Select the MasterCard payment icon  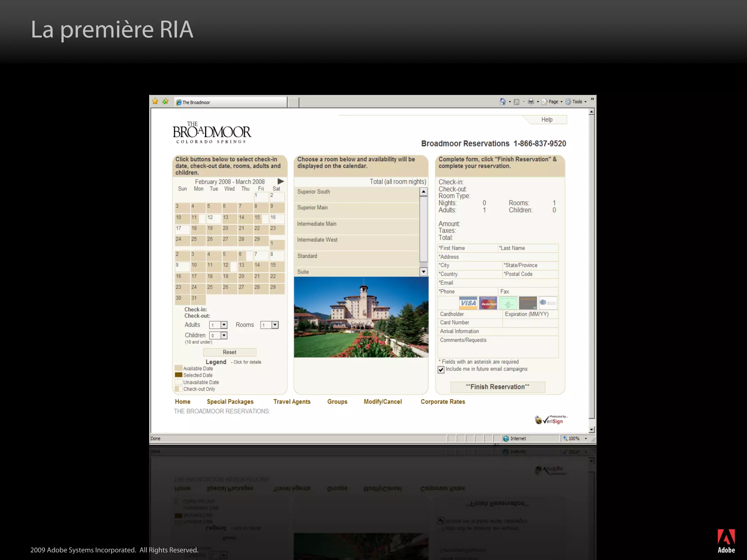pyautogui.click(x=488, y=303)
